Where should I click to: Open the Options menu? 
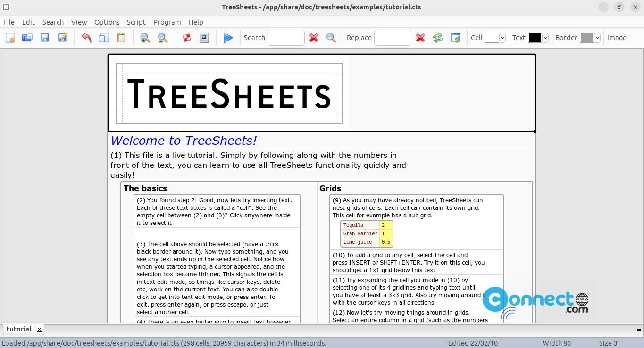(x=107, y=22)
